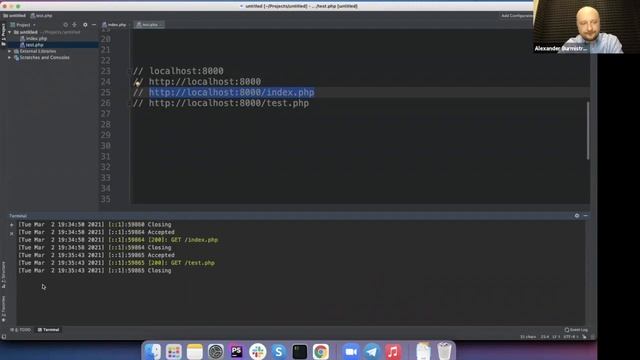Expand External Libraries node
Image resolution: width=640 pixels, height=360 pixels.
point(10,51)
